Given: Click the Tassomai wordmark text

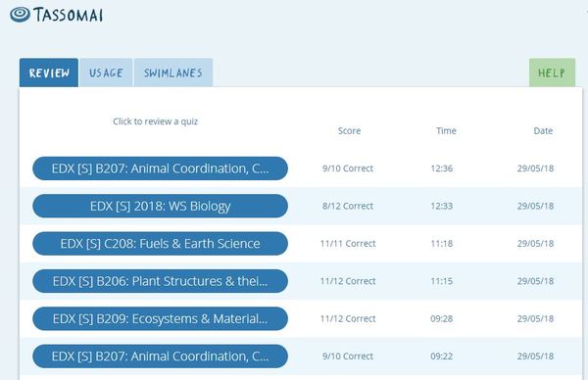Looking at the screenshot, I should [x=68, y=15].
